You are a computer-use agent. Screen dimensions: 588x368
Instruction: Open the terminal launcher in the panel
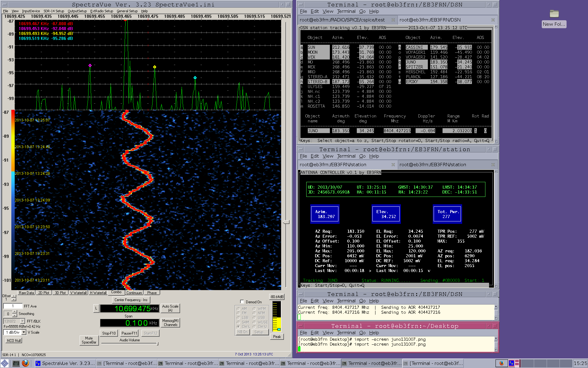pyautogui.click(x=16, y=363)
